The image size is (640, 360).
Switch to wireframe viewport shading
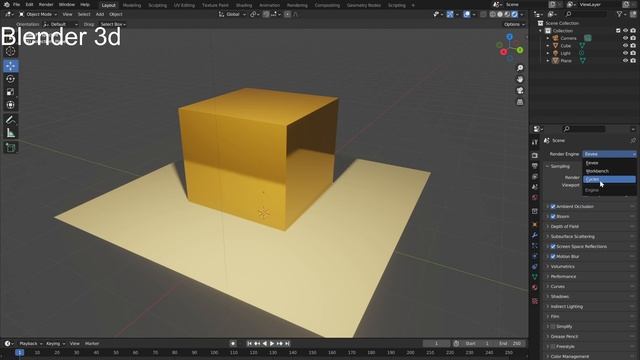[493, 14]
